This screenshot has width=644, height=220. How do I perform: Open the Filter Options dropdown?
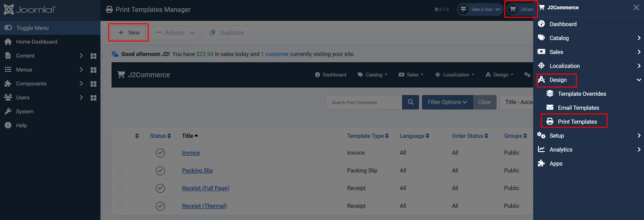(447, 102)
